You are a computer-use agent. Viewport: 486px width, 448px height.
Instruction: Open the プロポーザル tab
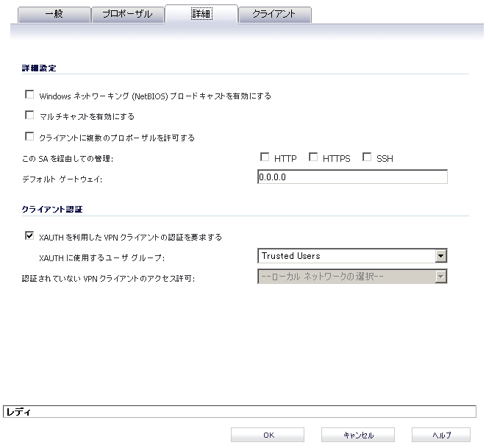tap(127, 14)
